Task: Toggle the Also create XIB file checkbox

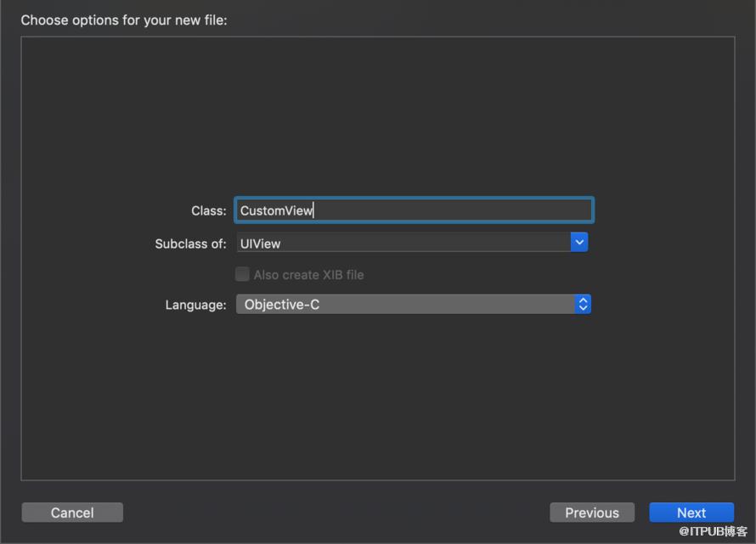Action: 242,274
